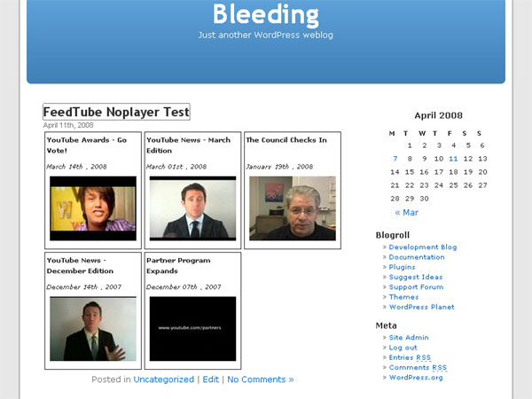
Task: Play the YouTube Awards Go Vote video thumbnail
Action: click(x=93, y=208)
